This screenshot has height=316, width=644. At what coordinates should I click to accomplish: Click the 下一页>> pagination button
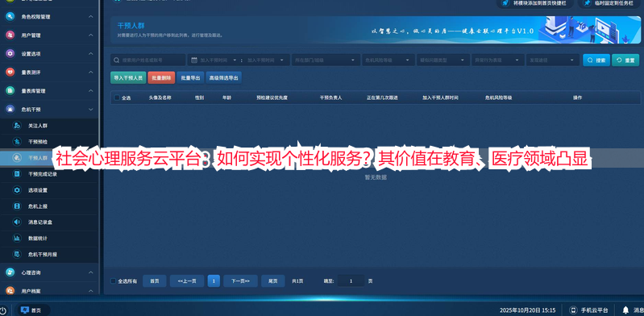click(x=240, y=281)
